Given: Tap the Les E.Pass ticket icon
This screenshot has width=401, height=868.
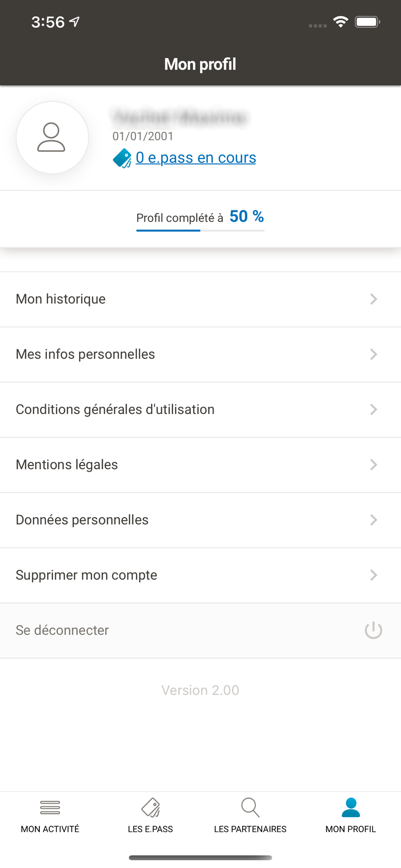Looking at the screenshot, I should pos(151,807).
